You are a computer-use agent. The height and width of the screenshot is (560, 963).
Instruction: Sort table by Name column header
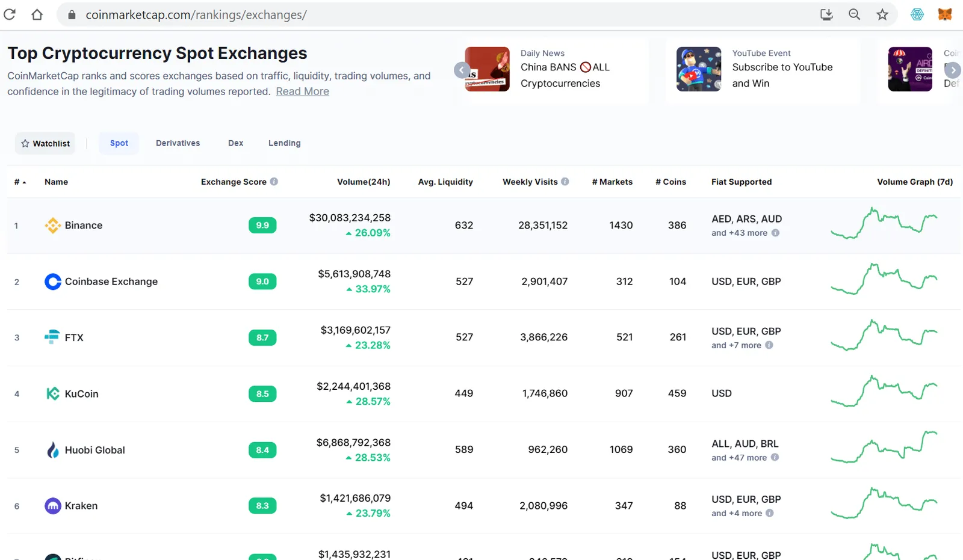click(56, 182)
